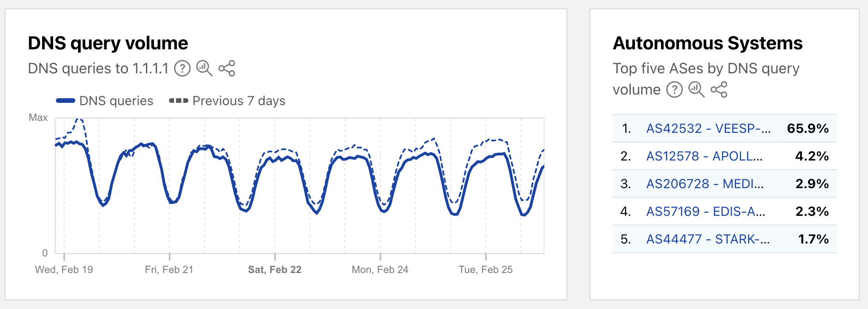Open AS57169 - EDIS-A link
The width and height of the screenshot is (868, 309).
pos(705,211)
